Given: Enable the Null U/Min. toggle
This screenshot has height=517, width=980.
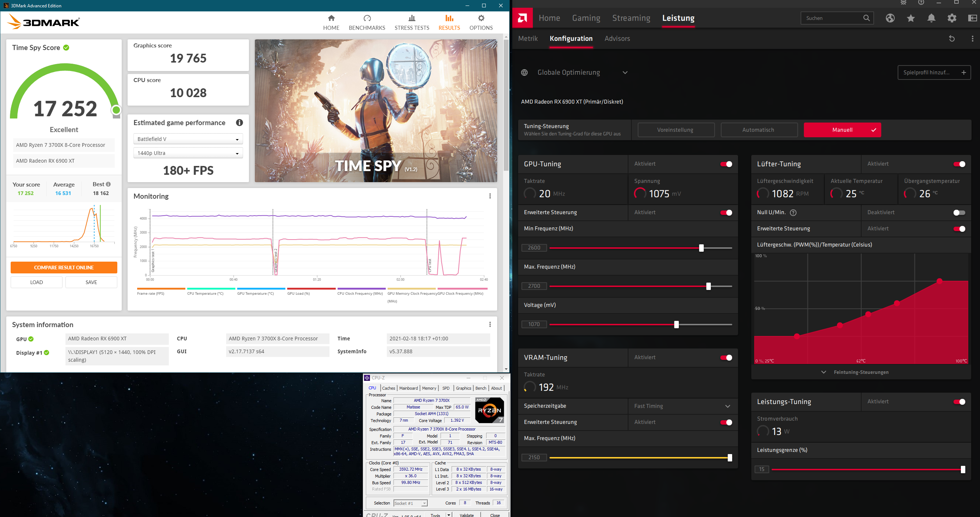Looking at the screenshot, I should 959,212.
